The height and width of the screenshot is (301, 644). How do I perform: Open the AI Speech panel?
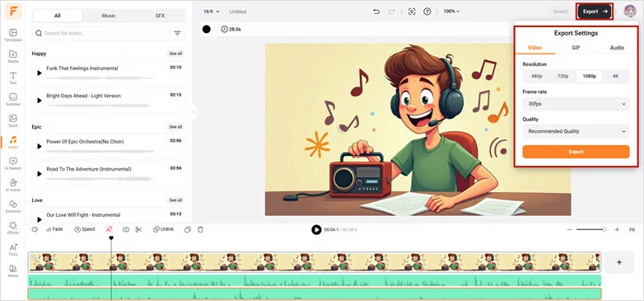[x=13, y=163]
